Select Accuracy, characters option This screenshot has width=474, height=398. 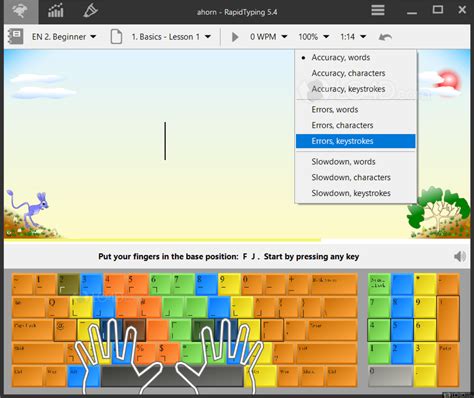356,73
